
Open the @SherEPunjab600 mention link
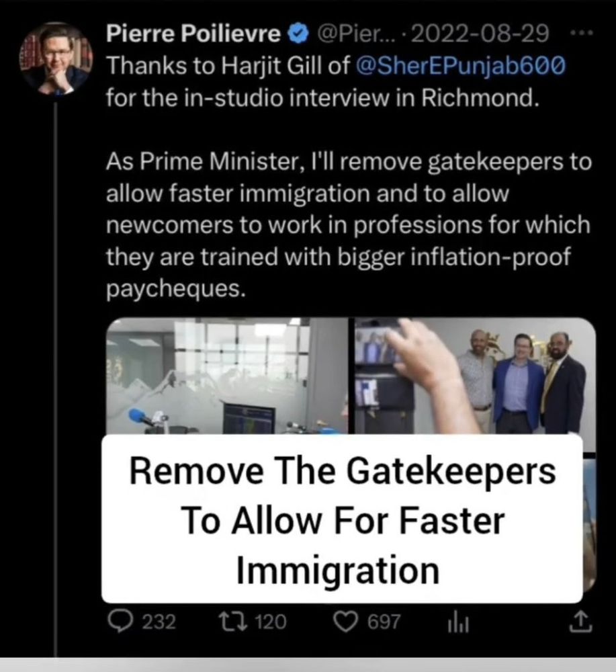pos(461,66)
